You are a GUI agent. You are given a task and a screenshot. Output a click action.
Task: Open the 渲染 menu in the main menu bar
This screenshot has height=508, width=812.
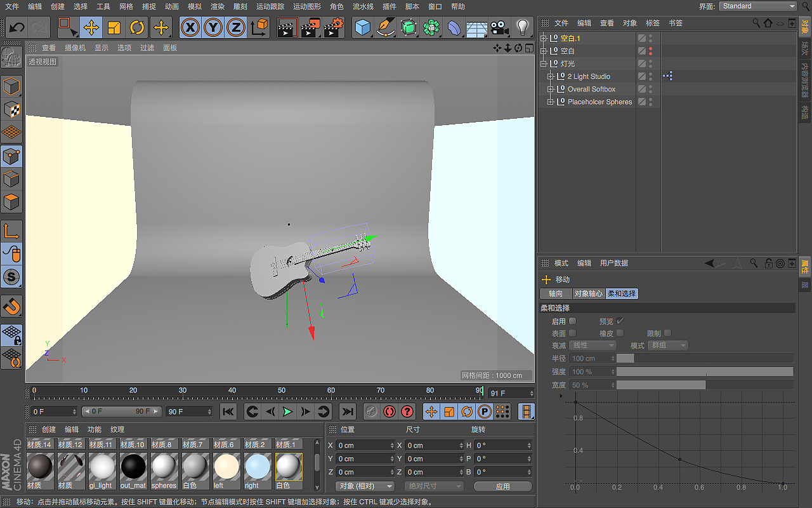[x=218, y=6]
